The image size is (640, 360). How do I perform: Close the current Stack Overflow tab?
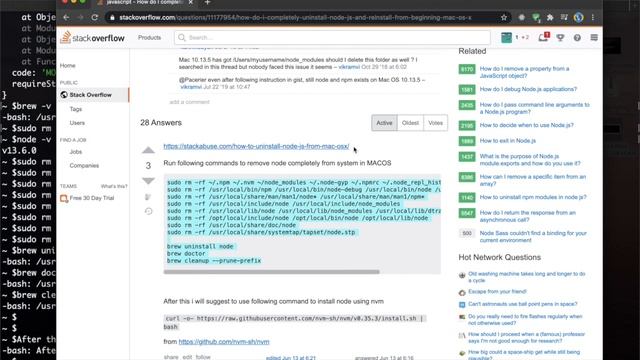[x=191, y=2]
